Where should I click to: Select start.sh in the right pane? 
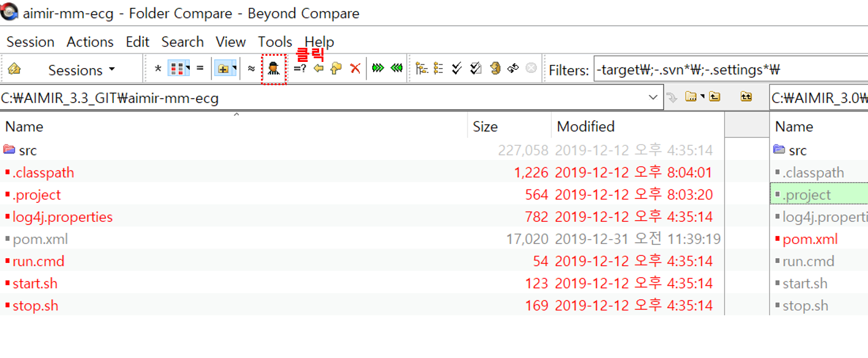801,283
